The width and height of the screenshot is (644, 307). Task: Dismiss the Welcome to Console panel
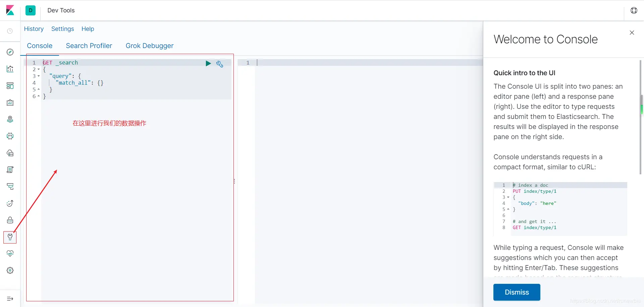pyautogui.click(x=517, y=292)
